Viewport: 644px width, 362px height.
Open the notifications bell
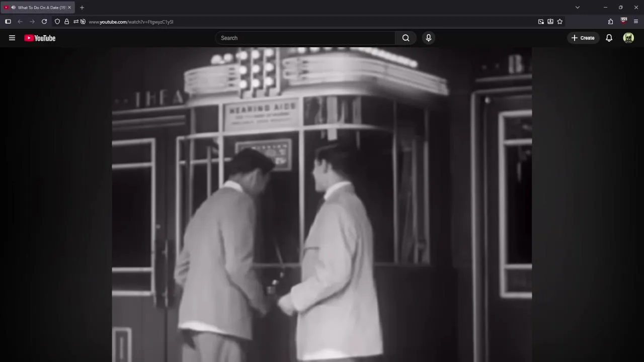tap(609, 38)
